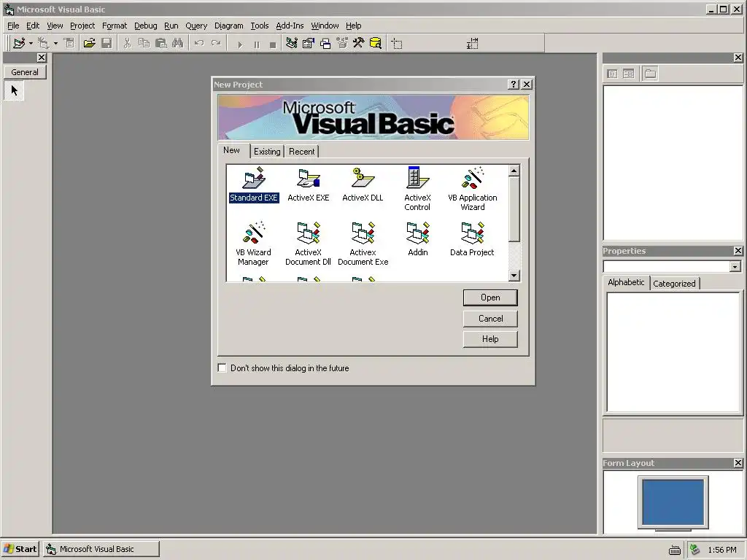Open the Tools menu

coord(260,26)
